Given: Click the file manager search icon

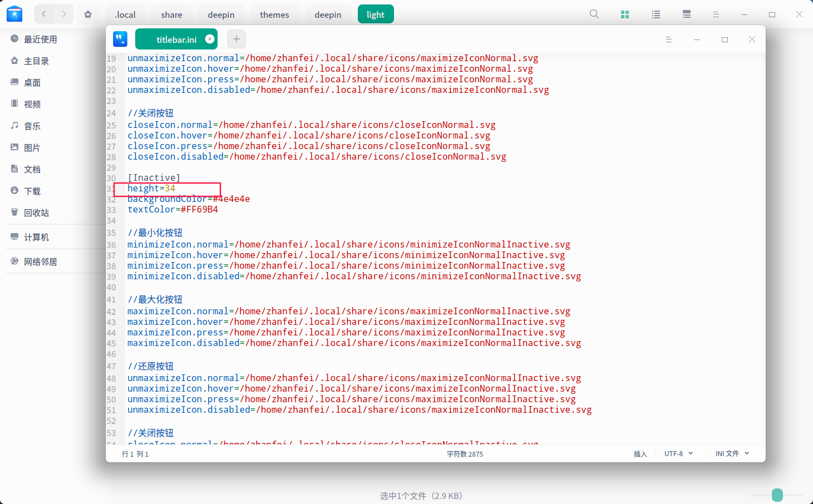Looking at the screenshot, I should pyautogui.click(x=594, y=14).
